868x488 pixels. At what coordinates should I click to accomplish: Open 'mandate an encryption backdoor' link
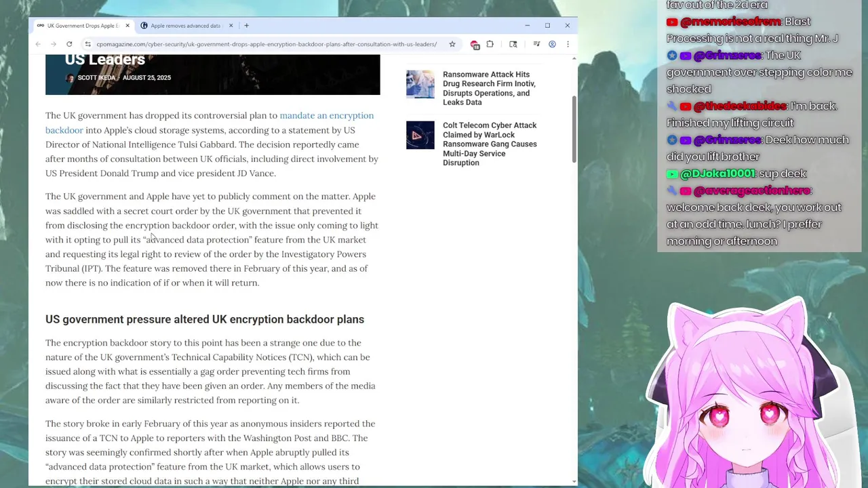point(210,123)
